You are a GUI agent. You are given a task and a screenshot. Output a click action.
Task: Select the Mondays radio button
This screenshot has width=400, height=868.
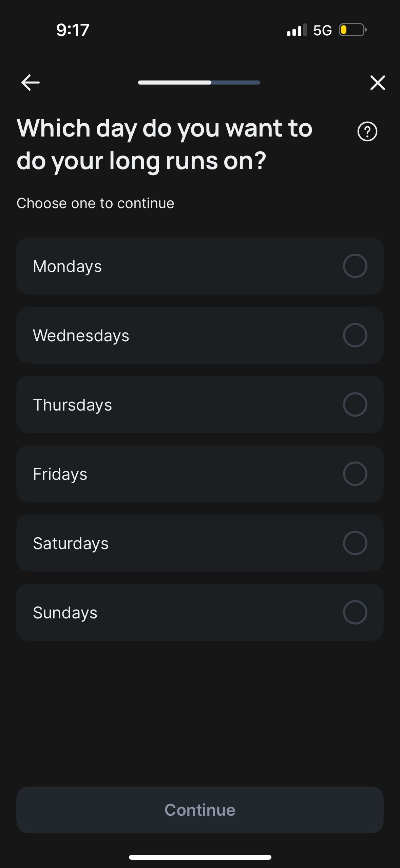point(355,266)
